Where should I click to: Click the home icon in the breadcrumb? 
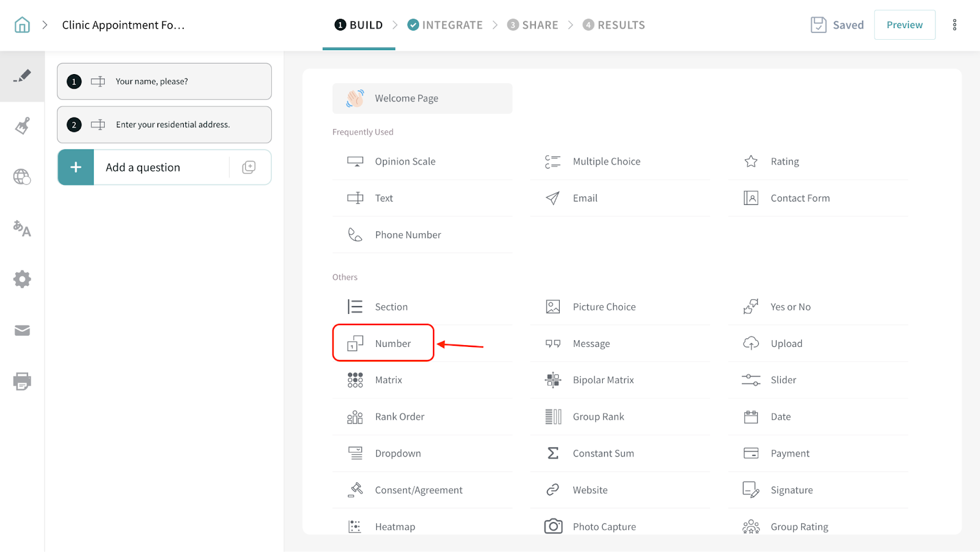pos(22,25)
